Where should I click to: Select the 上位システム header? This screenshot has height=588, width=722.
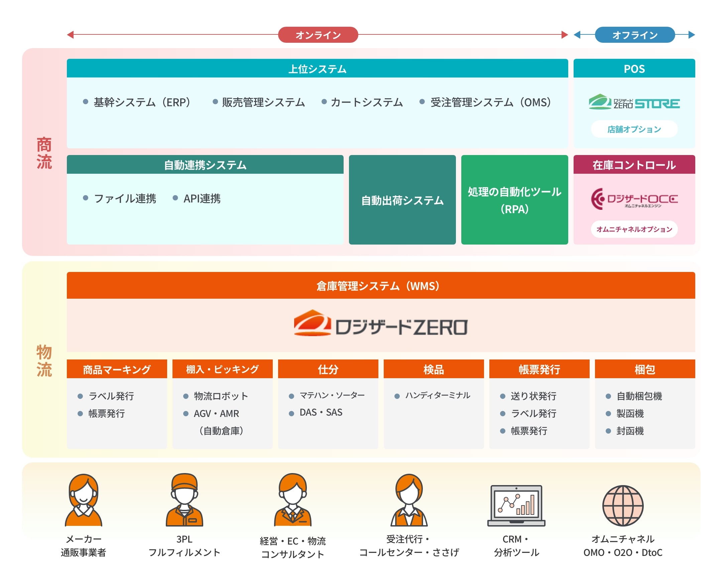(317, 68)
